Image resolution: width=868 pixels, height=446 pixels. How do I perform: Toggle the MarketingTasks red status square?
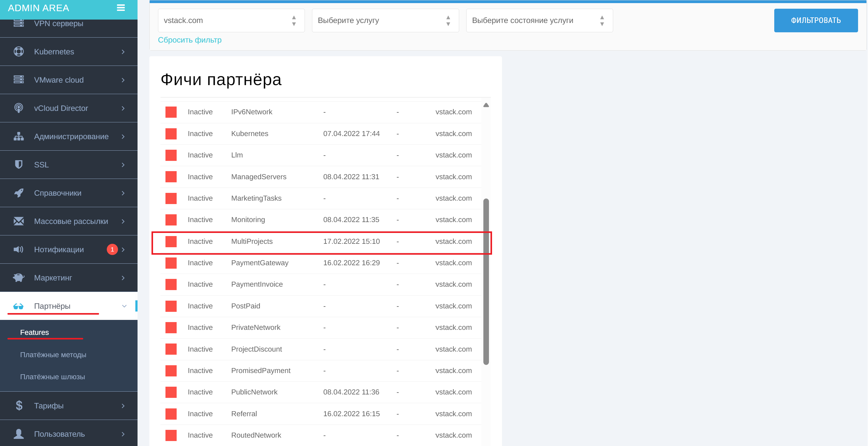(171, 198)
